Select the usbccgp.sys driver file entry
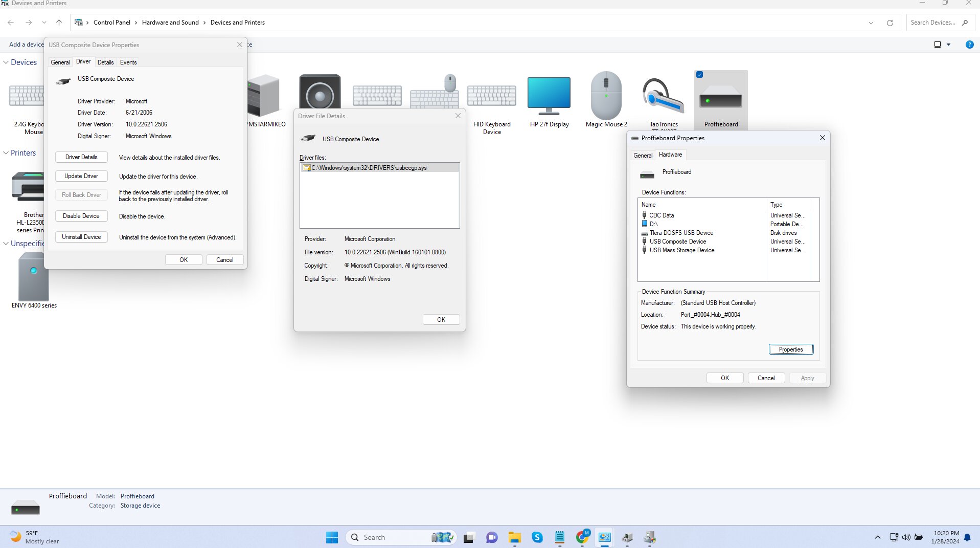The image size is (980, 548). 379,168
